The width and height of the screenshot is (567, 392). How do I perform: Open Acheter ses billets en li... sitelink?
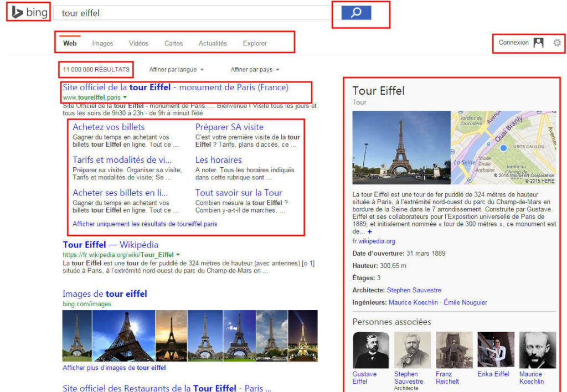point(120,193)
